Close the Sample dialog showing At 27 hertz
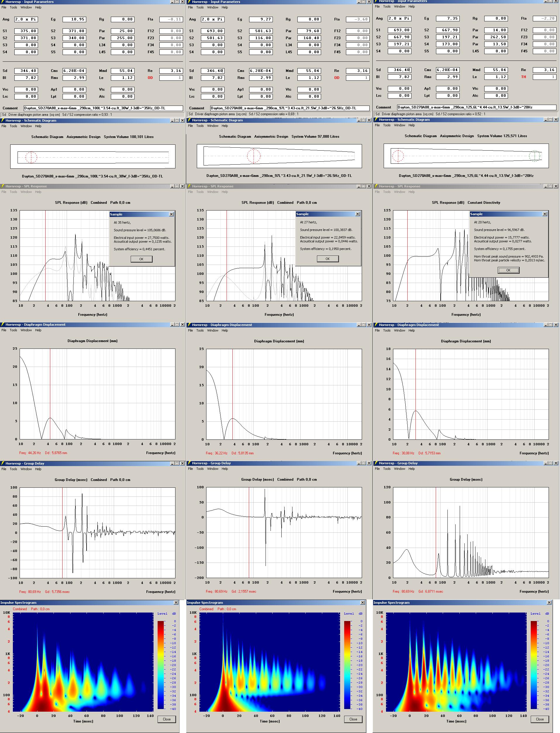The height and width of the screenshot is (733, 560). point(358,214)
